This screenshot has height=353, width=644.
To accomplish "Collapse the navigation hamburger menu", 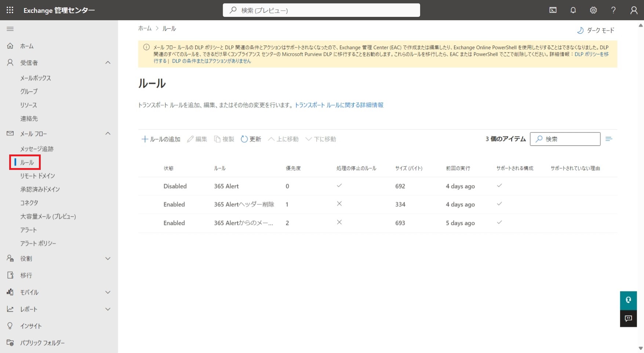I will 10,29.
